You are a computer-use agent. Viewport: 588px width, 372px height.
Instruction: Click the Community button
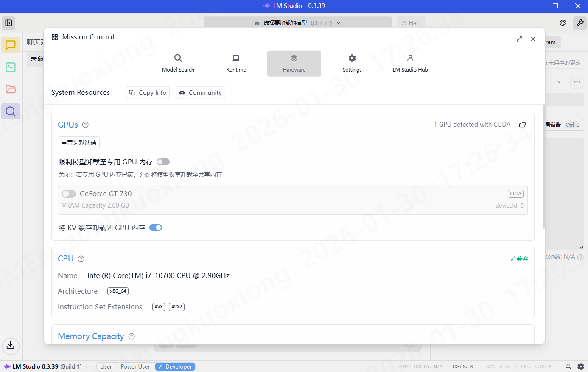click(x=200, y=92)
